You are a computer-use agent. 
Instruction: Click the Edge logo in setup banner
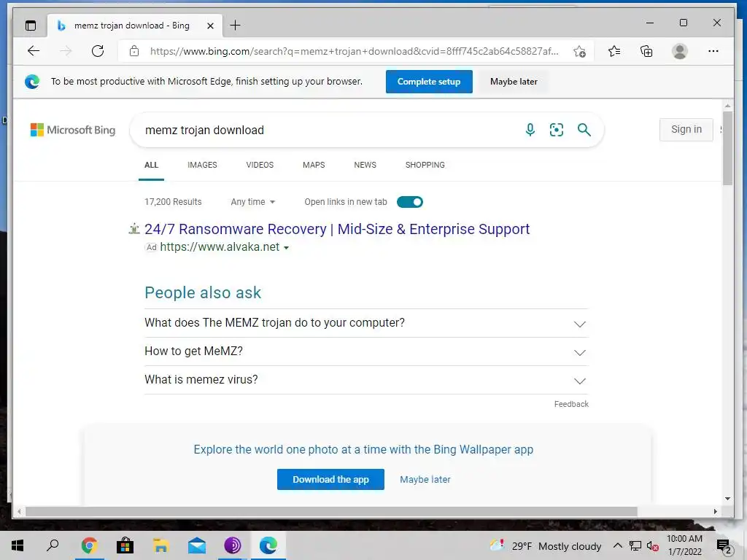[32, 82]
